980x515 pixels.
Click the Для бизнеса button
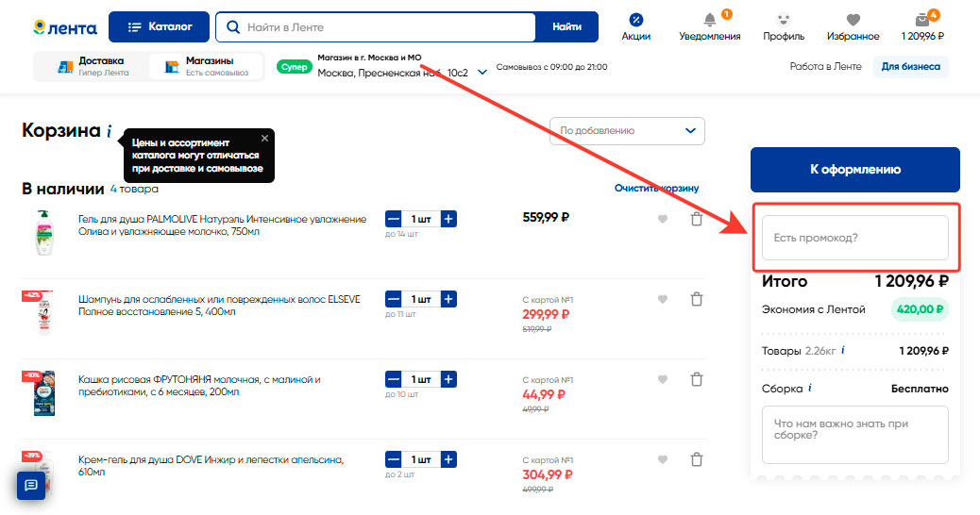[x=911, y=66]
